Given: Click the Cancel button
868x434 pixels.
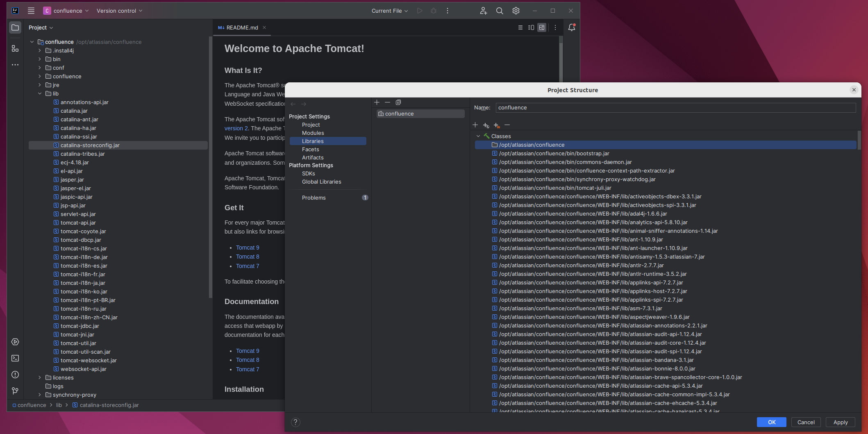Looking at the screenshot, I should (806, 422).
